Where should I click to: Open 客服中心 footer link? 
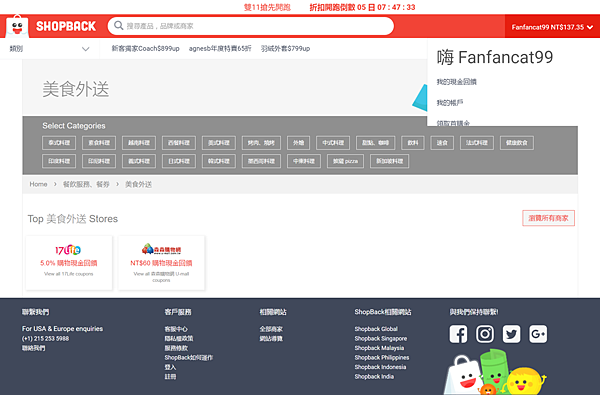click(x=176, y=329)
